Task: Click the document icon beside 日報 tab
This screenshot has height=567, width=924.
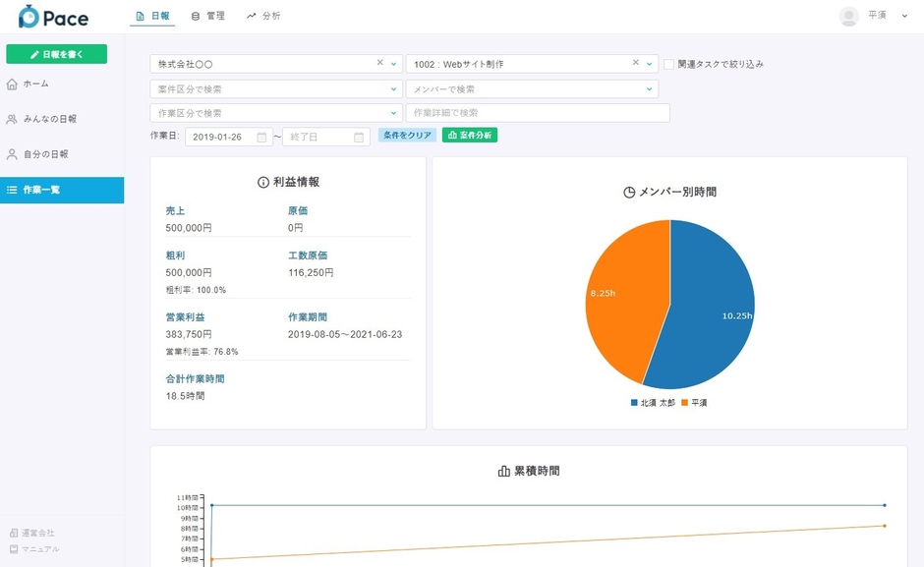Action: [140, 16]
